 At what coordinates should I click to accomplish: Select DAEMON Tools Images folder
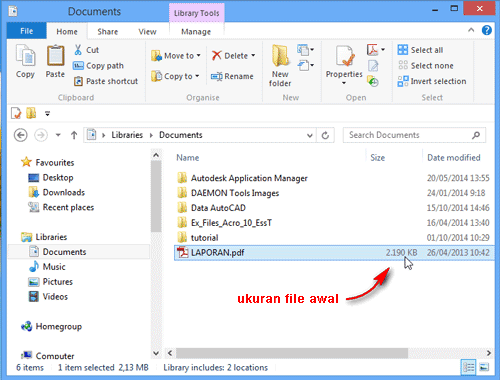pos(228,193)
